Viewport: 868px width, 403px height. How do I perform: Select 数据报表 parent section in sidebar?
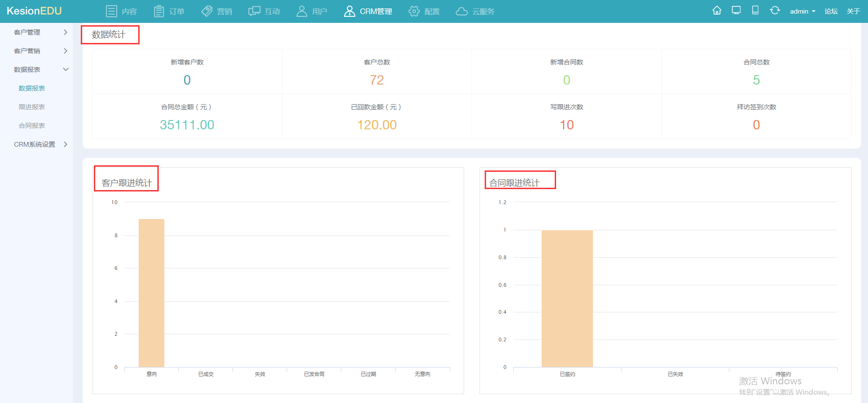(x=27, y=70)
